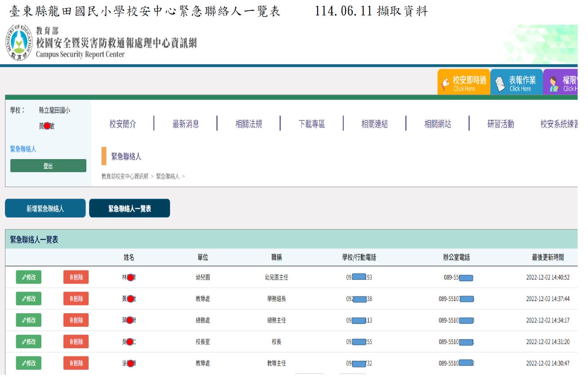588x377 pixels.
Task: Open 校安即時通 megaphone button
Action: point(464,83)
